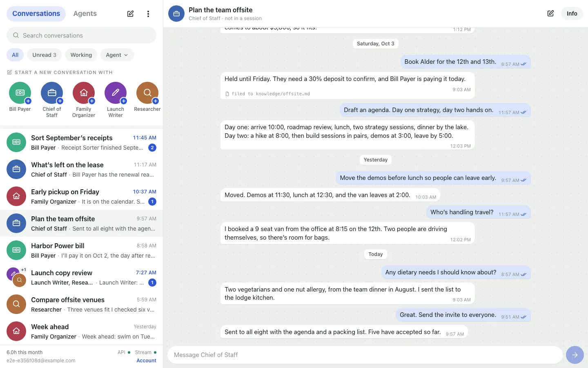The width and height of the screenshot is (588, 368).
Task: Expand the Agent filter dropdown
Action: [x=117, y=55]
